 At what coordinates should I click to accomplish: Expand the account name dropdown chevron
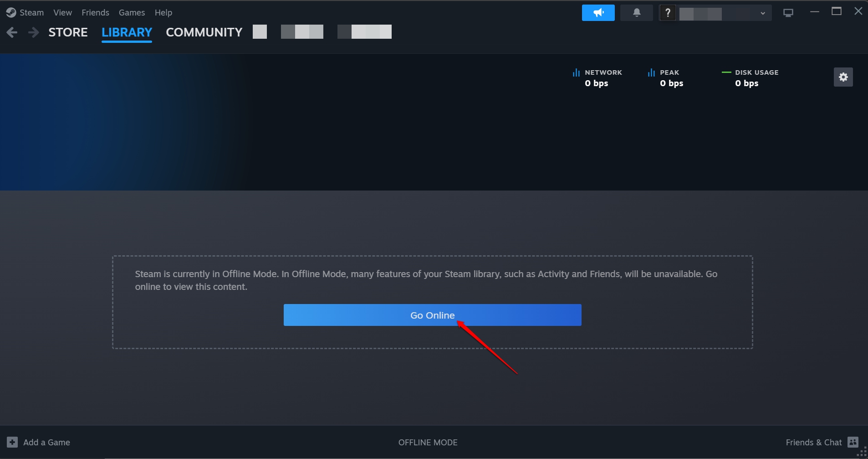pos(762,12)
